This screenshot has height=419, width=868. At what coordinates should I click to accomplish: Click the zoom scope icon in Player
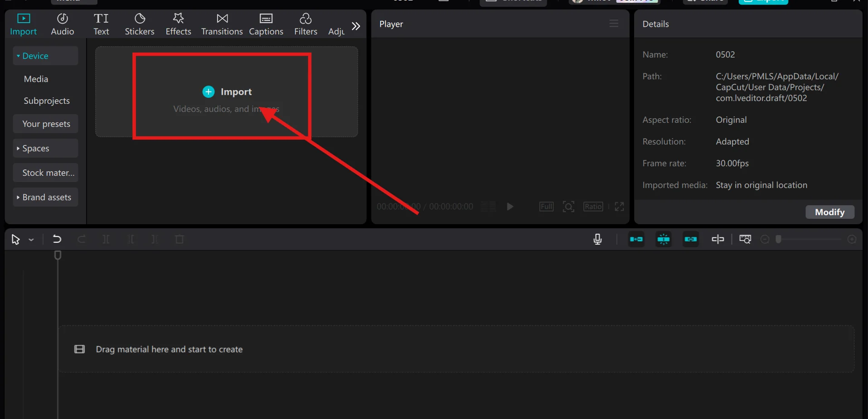pos(568,207)
